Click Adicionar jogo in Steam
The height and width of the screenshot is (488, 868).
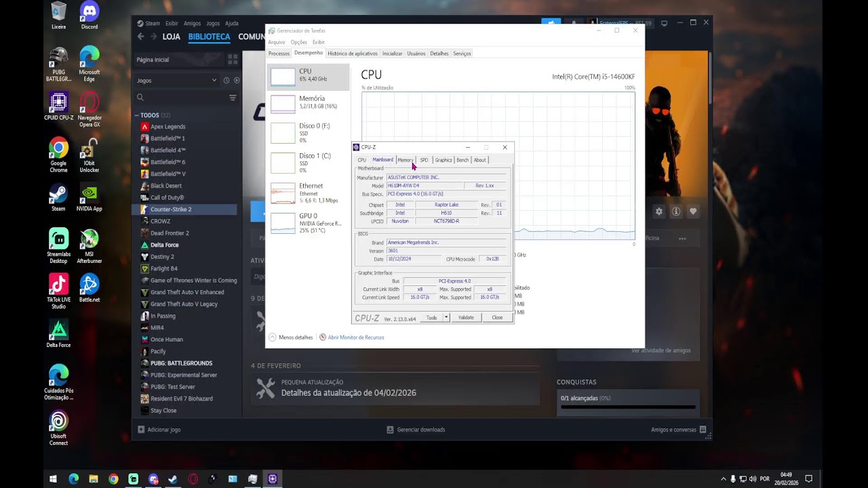[x=159, y=429]
